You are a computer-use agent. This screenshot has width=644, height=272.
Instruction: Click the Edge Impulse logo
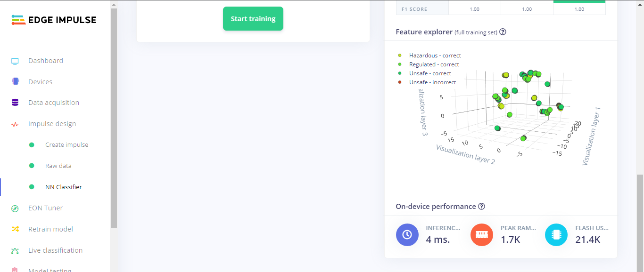point(54,20)
